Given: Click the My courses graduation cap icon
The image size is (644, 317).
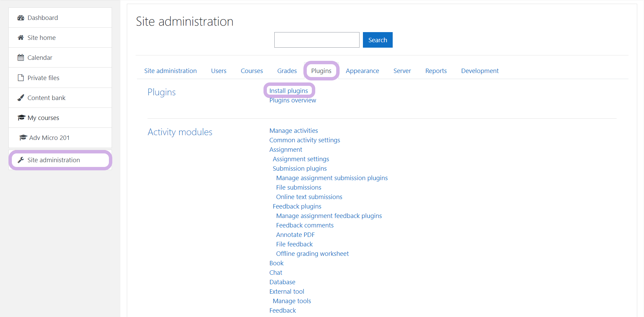Looking at the screenshot, I should 21,118.
